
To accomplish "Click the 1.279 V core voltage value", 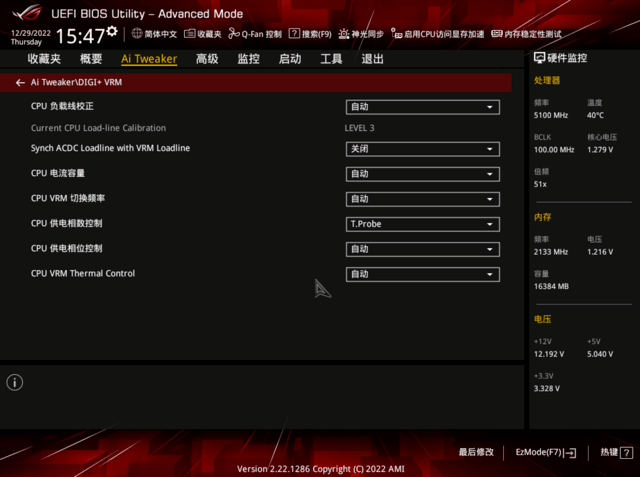I will pos(600,150).
